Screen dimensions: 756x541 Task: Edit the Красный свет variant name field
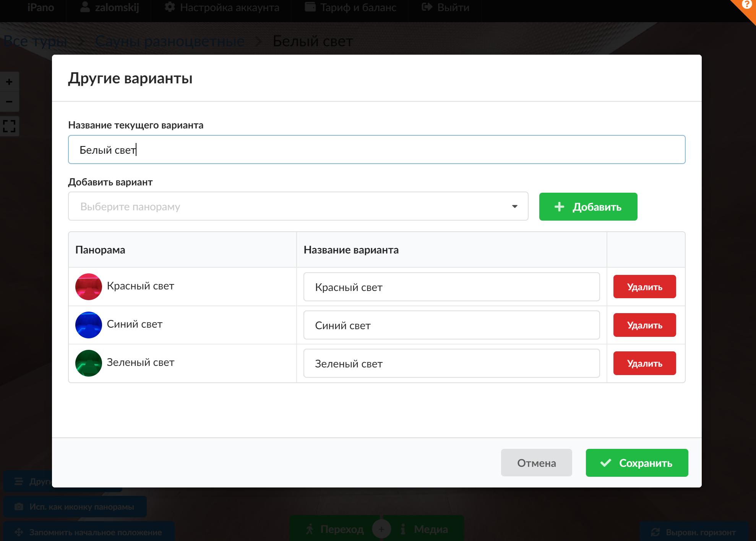click(x=451, y=287)
